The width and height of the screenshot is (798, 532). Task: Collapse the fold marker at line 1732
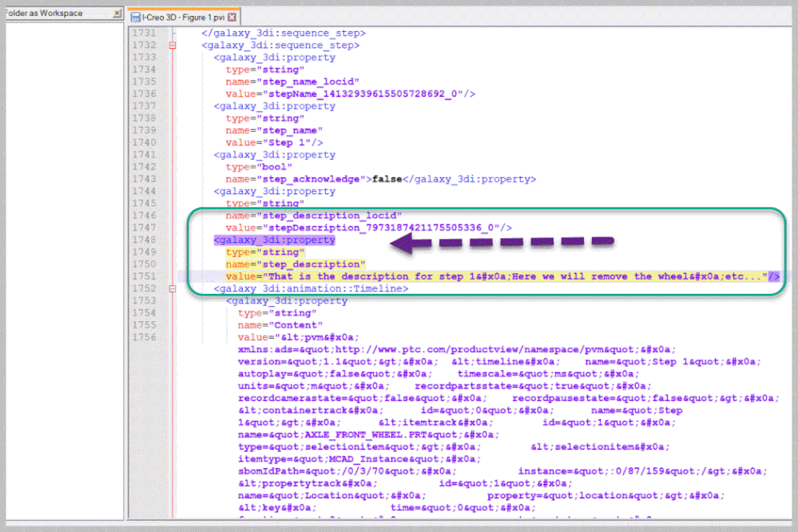(x=173, y=46)
